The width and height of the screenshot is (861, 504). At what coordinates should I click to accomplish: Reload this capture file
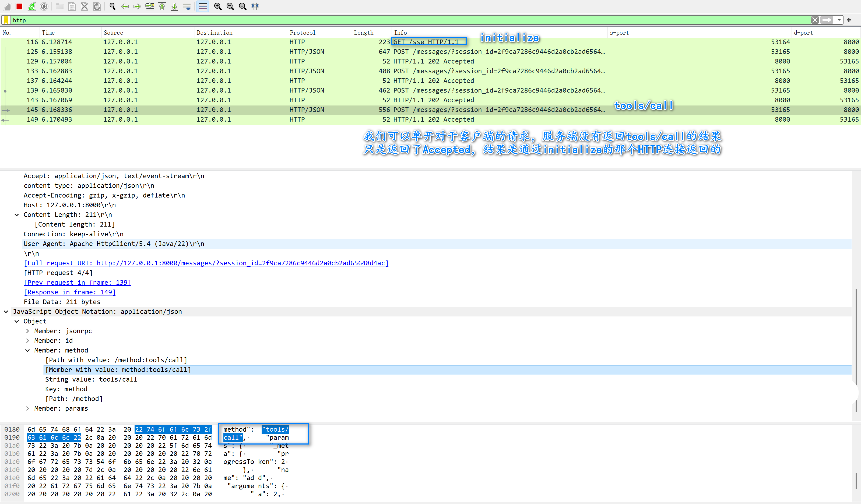click(x=97, y=6)
